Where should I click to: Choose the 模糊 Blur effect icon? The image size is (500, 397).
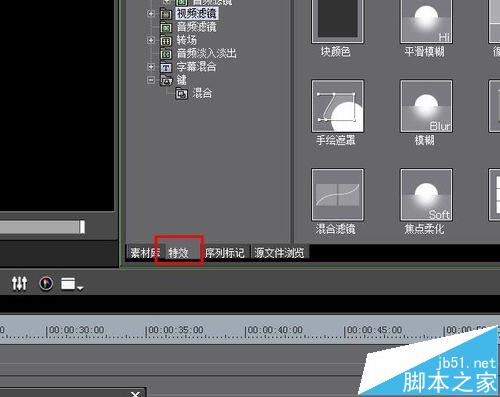click(x=426, y=106)
